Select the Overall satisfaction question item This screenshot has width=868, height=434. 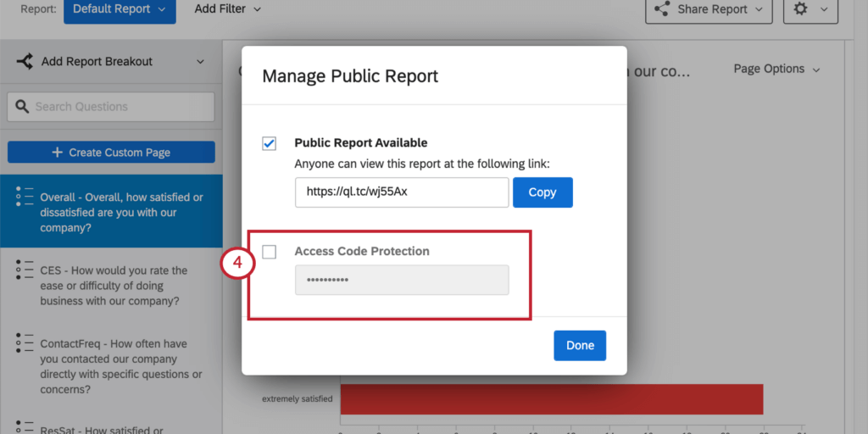point(121,212)
